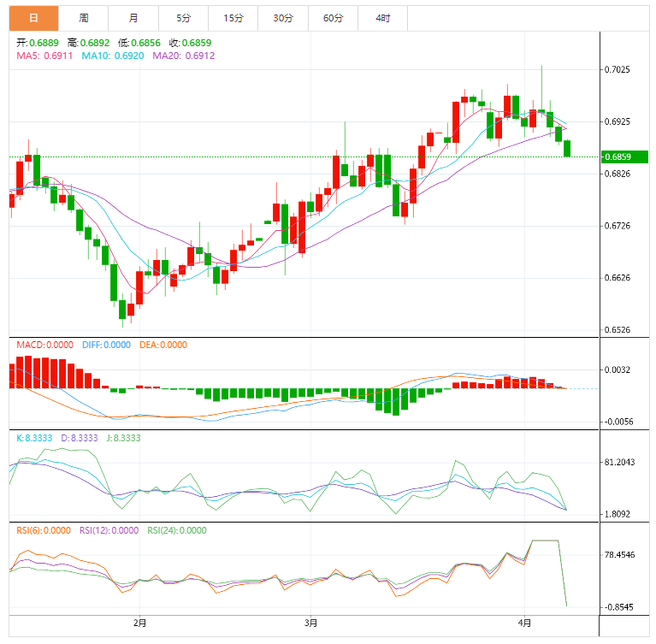The height and width of the screenshot is (644, 656).
Task: Switch to the 月 monthly tab
Action: coord(133,18)
